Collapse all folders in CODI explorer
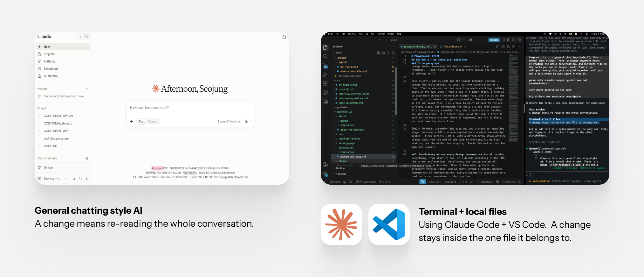644x277 pixels. [x=393, y=53]
